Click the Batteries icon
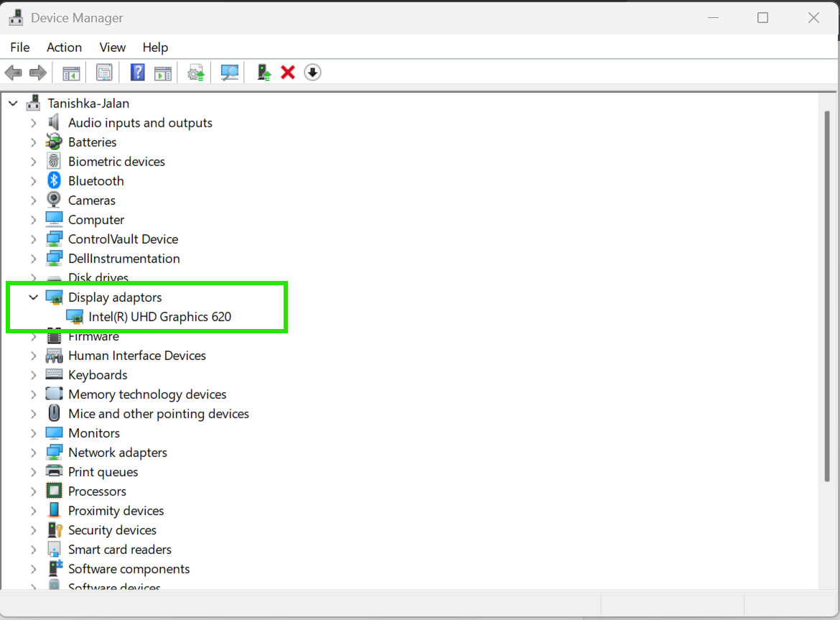The image size is (840, 620). tap(54, 142)
